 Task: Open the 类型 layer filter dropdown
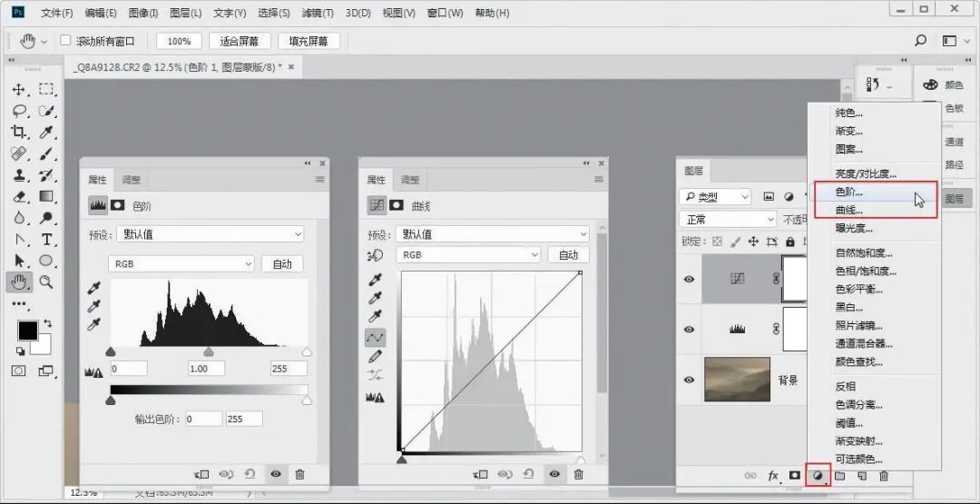click(x=715, y=197)
